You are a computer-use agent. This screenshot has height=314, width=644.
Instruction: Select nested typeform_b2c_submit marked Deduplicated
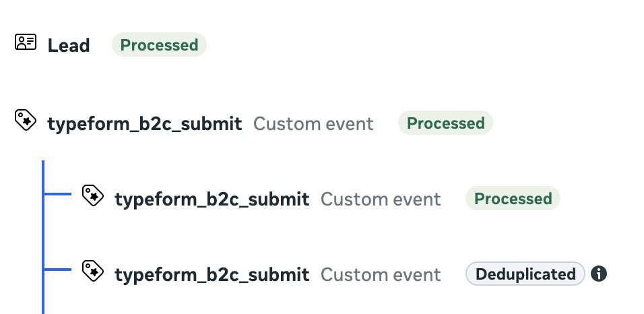tap(212, 274)
